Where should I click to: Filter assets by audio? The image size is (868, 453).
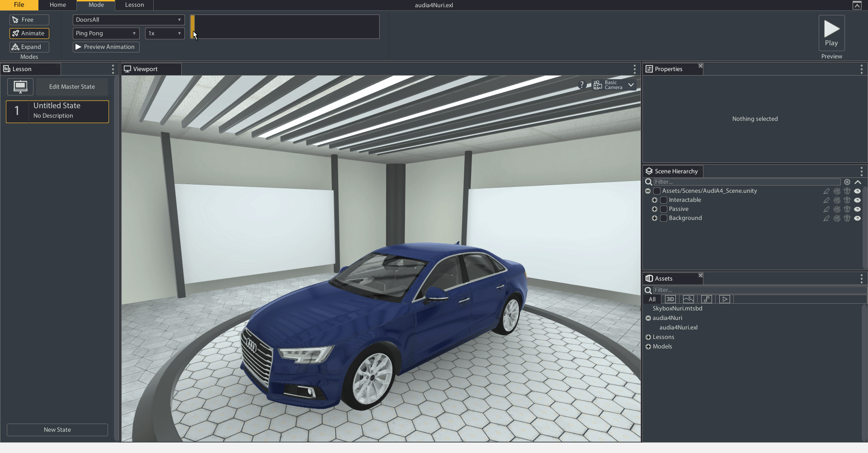coord(707,300)
